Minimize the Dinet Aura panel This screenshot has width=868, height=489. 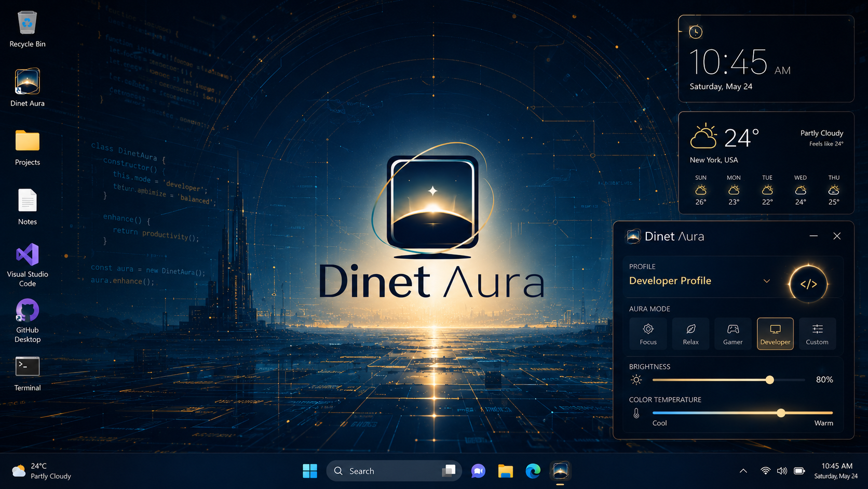click(x=813, y=236)
